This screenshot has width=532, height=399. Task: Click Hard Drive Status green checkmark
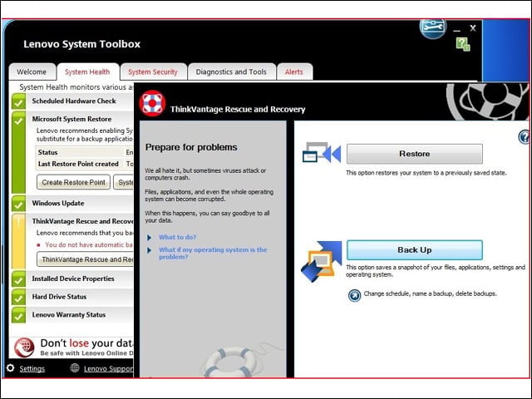point(18,297)
